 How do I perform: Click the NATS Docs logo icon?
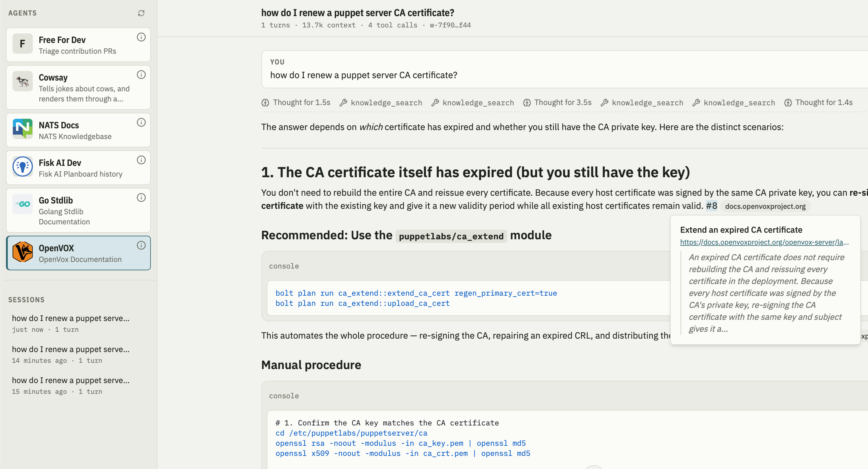pos(23,129)
